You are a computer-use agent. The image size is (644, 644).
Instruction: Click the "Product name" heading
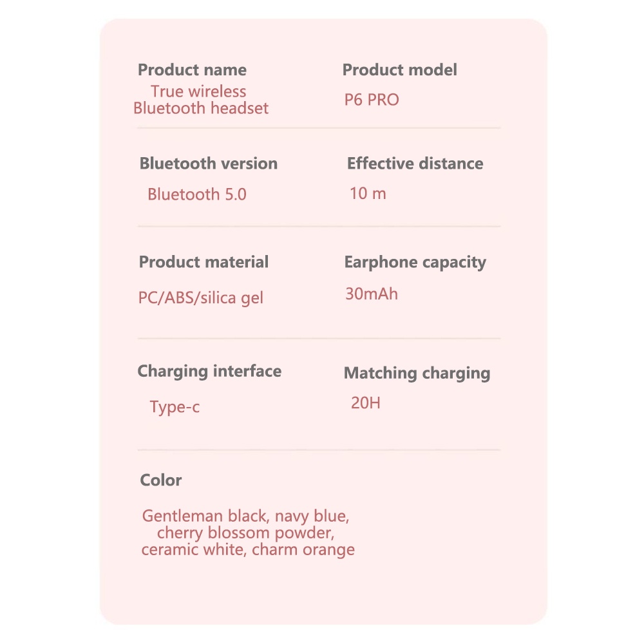192,70
